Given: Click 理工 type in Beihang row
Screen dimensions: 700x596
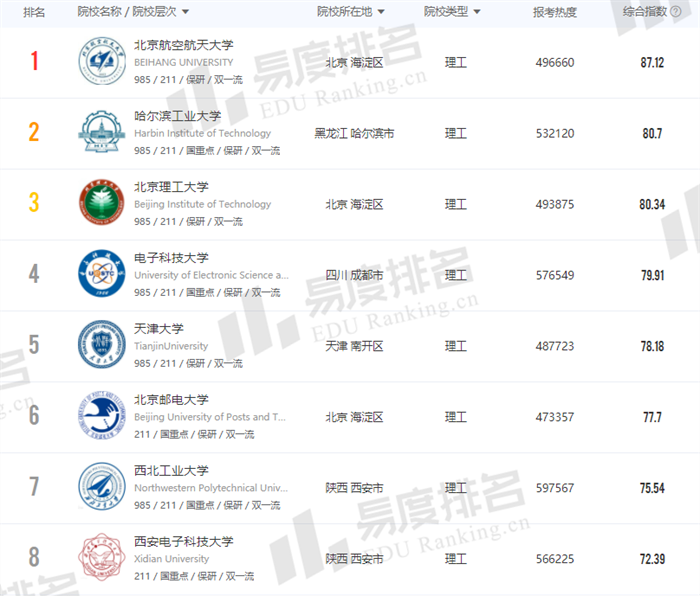Looking at the screenshot, I should click(455, 63).
